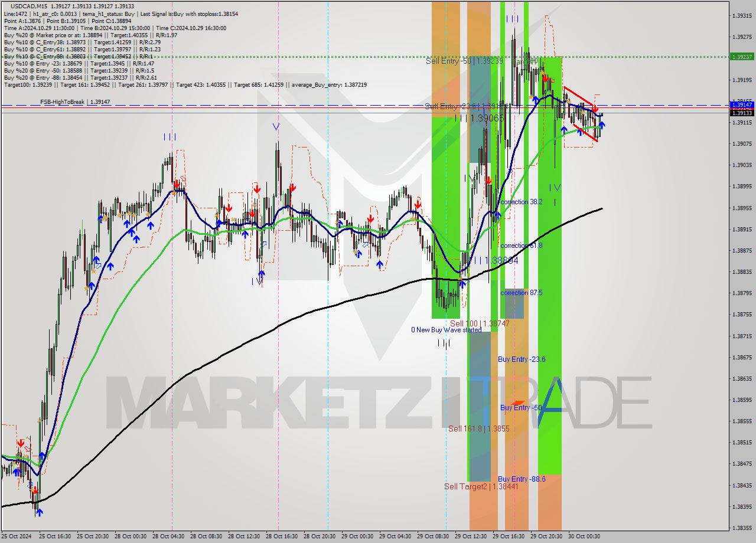The image size is (756, 543).
Task: Click the 1.38595 price axis value
Action: pos(742,400)
